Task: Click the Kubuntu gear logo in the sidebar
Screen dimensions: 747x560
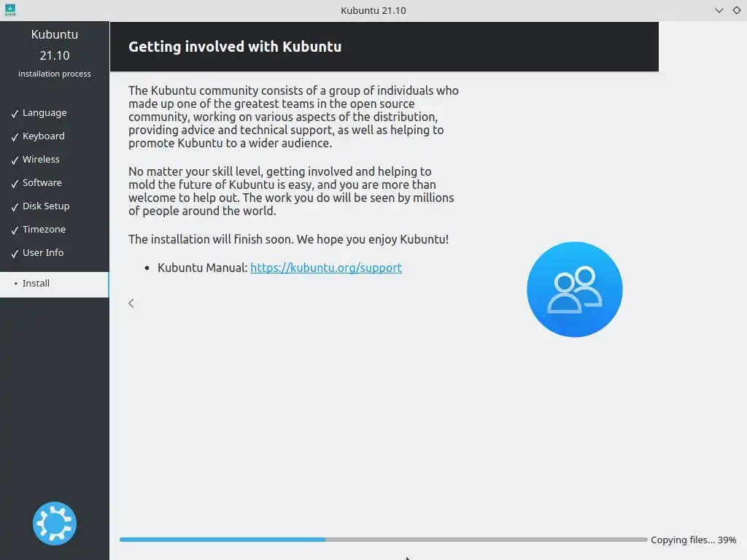Action: 55,524
